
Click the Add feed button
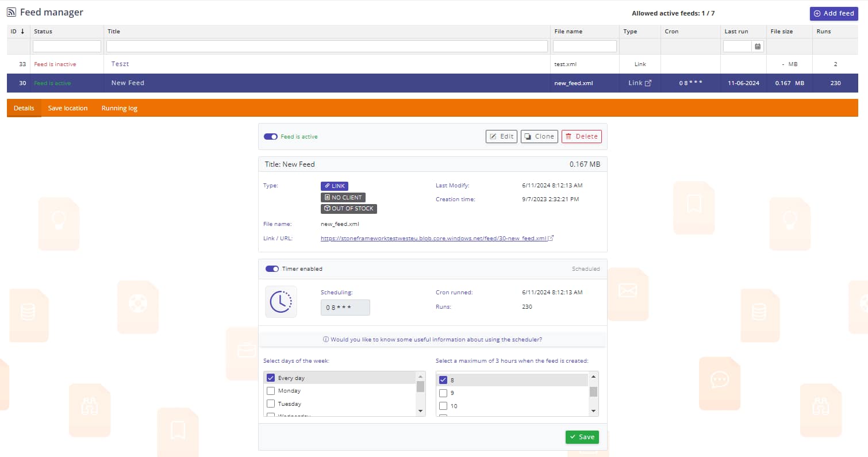(x=834, y=13)
